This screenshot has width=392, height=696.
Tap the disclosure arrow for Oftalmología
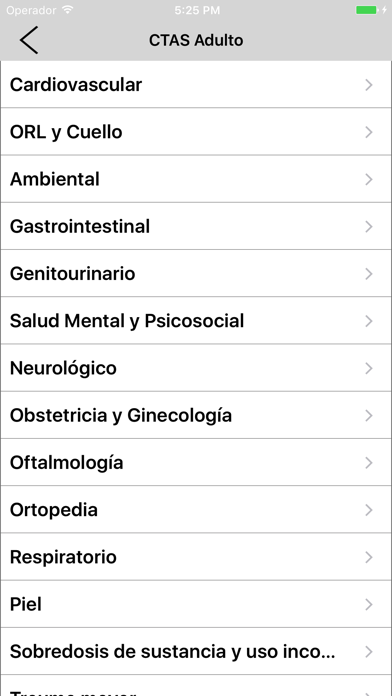368,463
